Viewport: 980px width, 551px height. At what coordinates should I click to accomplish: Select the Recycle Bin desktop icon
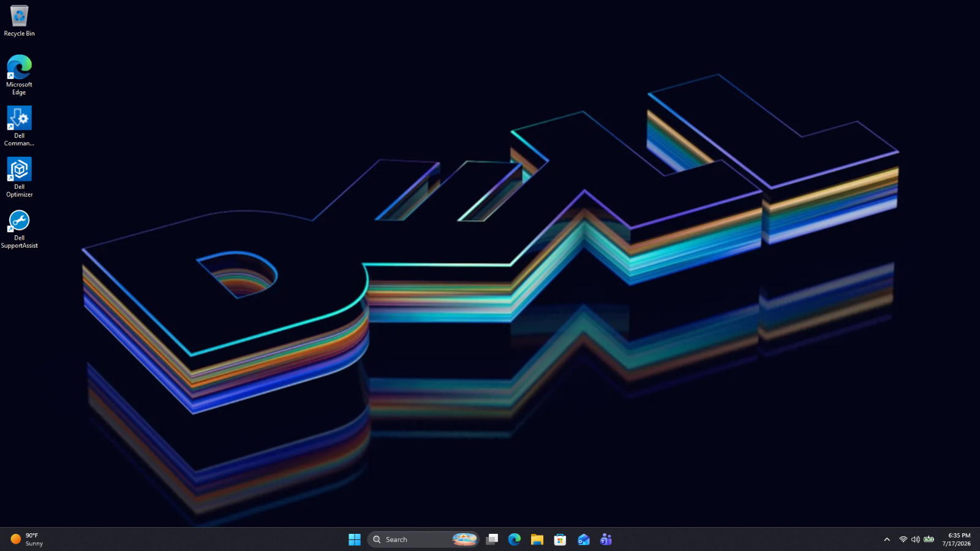tap(19, 21)
